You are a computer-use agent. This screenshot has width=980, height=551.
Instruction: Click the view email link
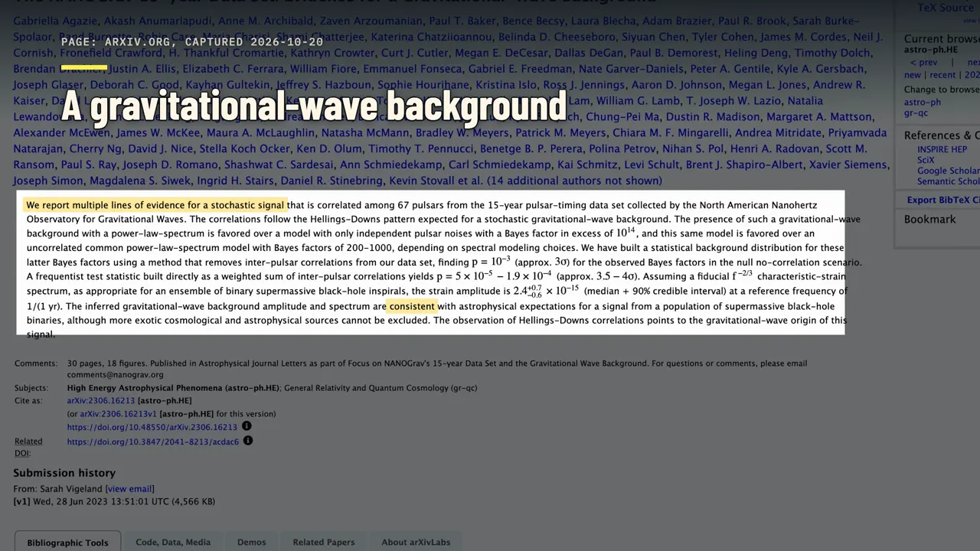(129, 488)
